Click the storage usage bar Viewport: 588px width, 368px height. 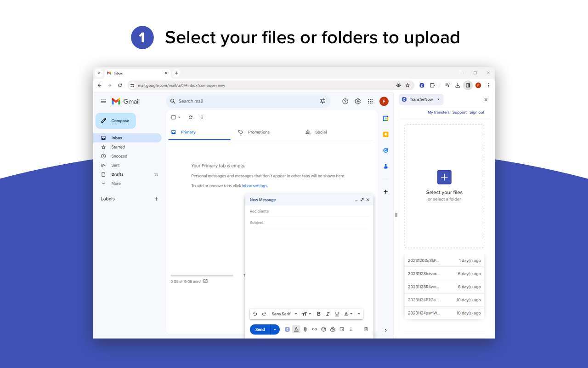(201, 275)
